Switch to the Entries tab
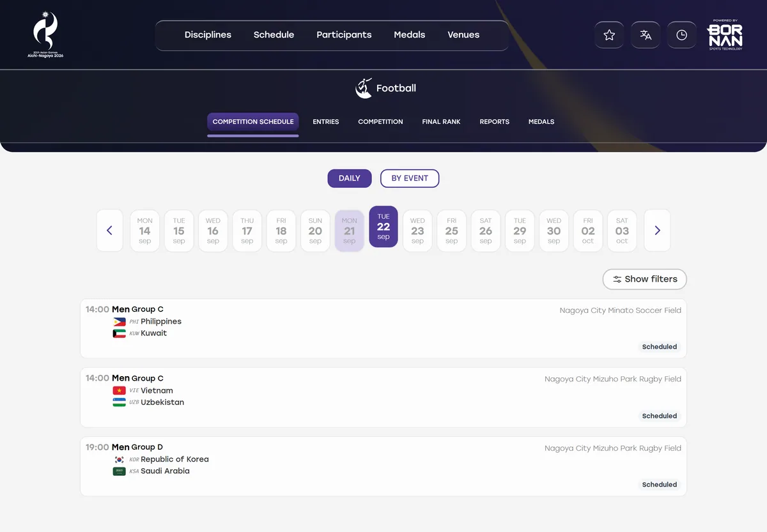This screenshot has width=767, height=532. click(326, 122)
